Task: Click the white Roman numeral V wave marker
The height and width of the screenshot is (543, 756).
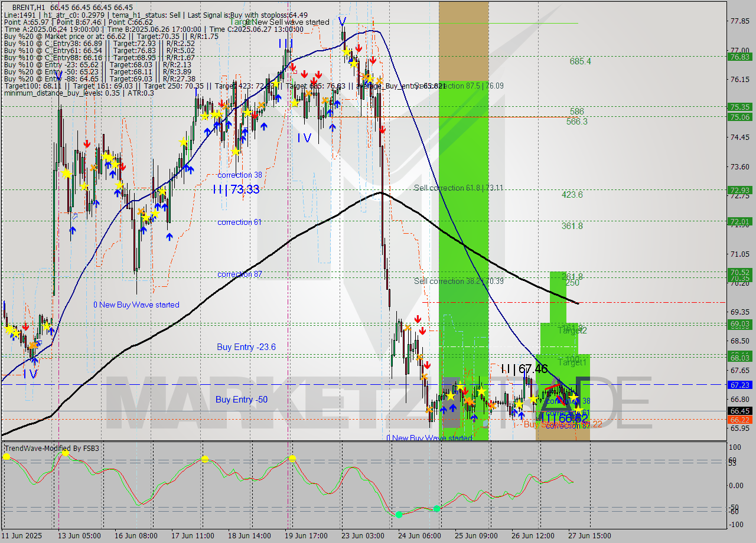Action: click(341, 22)
